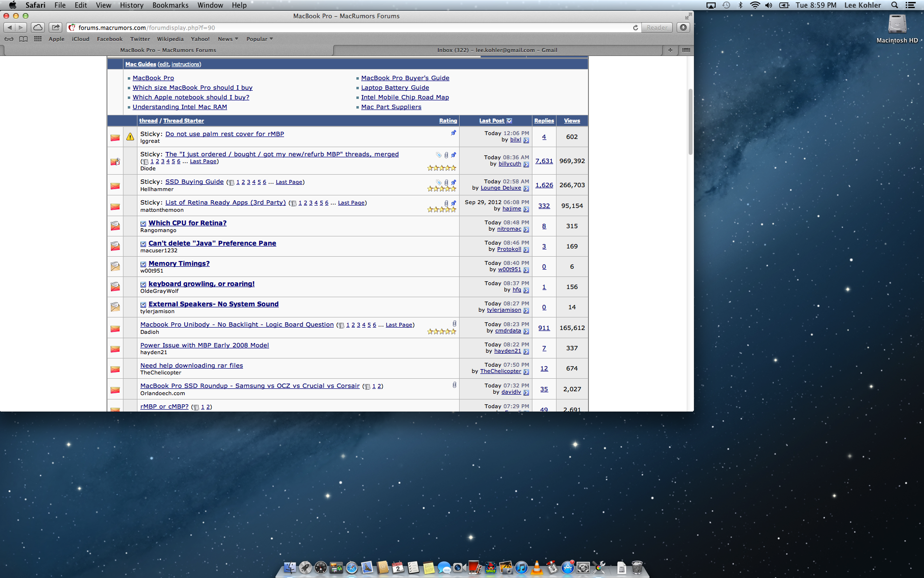
Task: Open the File menu
Action: click(x=60, y=5)
